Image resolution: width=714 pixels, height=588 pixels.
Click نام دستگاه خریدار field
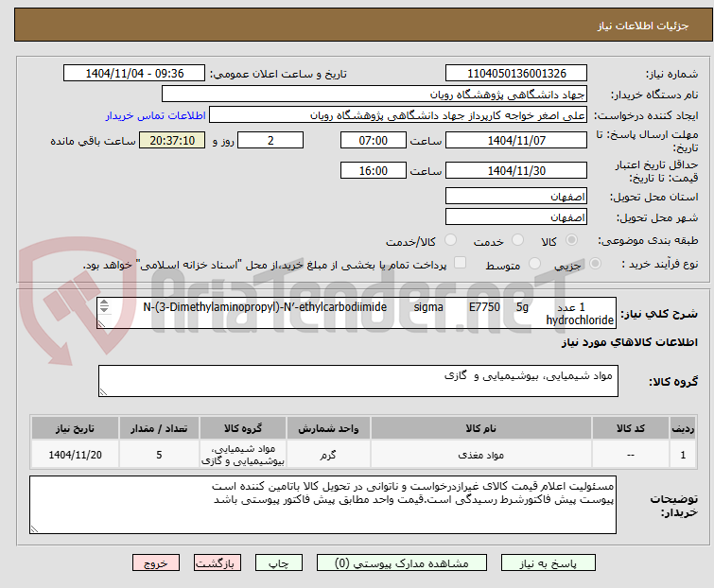(374, 95)
